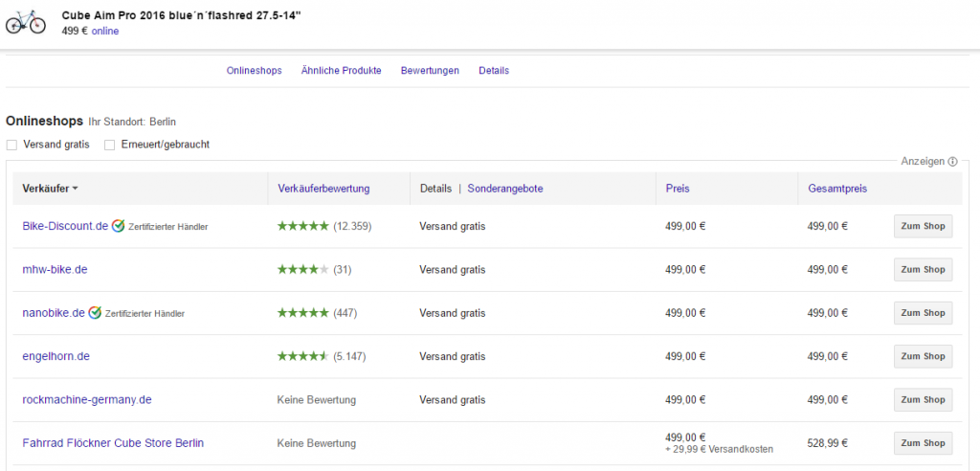The height and width of the screenshot is (471, 980).
Task: Enable the Versand gratis checkbox
Action: pos(11,146)
